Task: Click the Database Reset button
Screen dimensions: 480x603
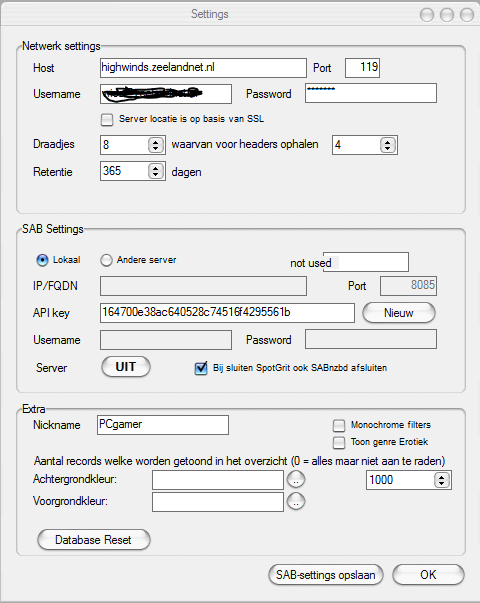Action: coord(93,540)
